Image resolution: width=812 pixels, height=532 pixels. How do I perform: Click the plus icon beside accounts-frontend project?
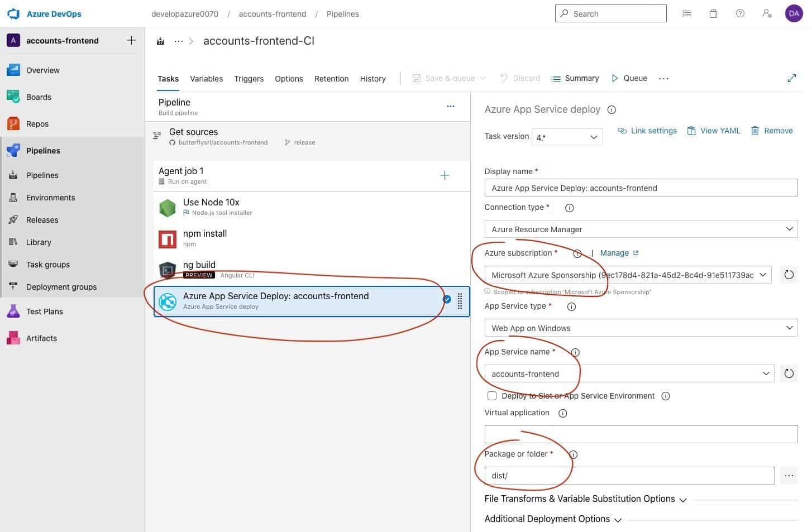point(131,40)
